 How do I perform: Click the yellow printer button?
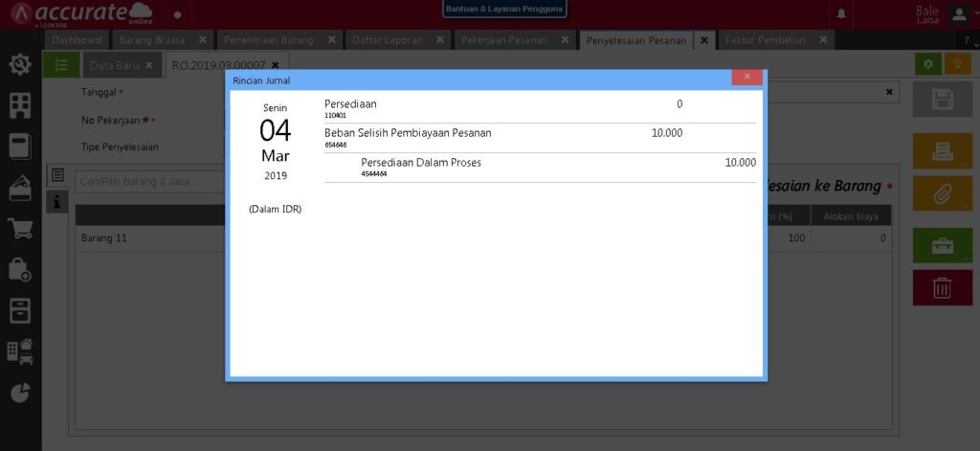coord(942,150)
